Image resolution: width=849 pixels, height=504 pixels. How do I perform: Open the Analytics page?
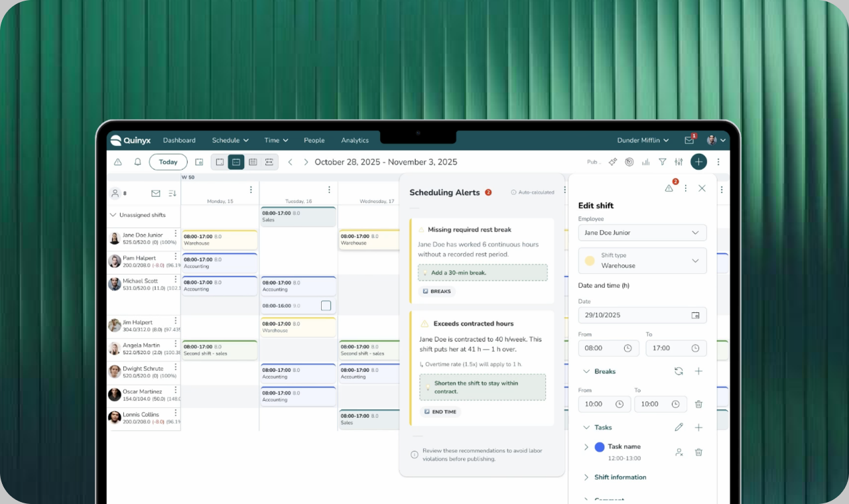pyautogui.click(x=355, y=141)
